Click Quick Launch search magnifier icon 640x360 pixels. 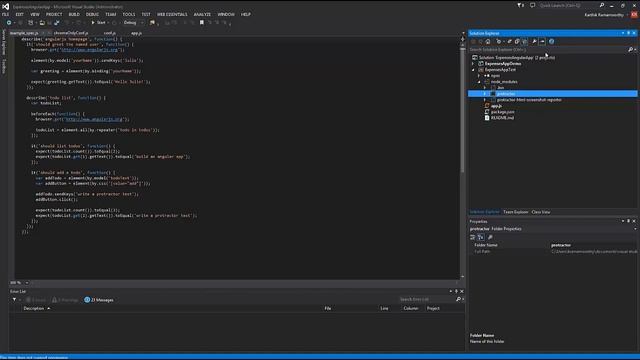[x=602, y=6]
